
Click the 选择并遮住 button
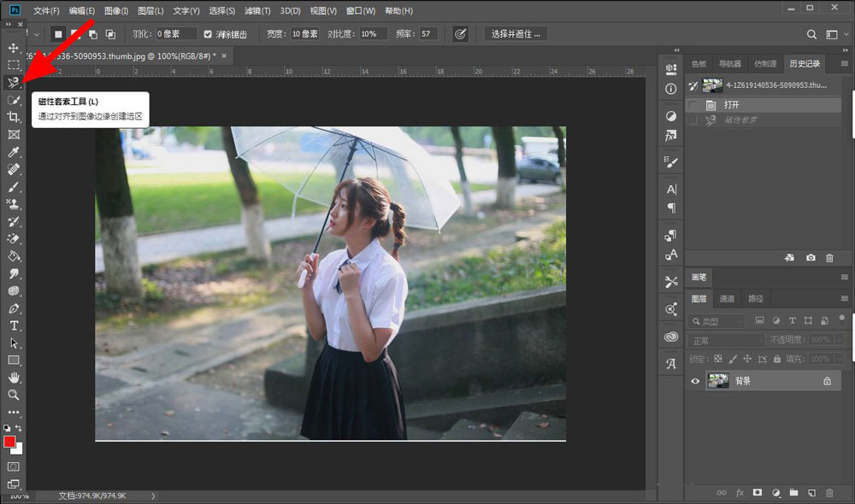516,34
